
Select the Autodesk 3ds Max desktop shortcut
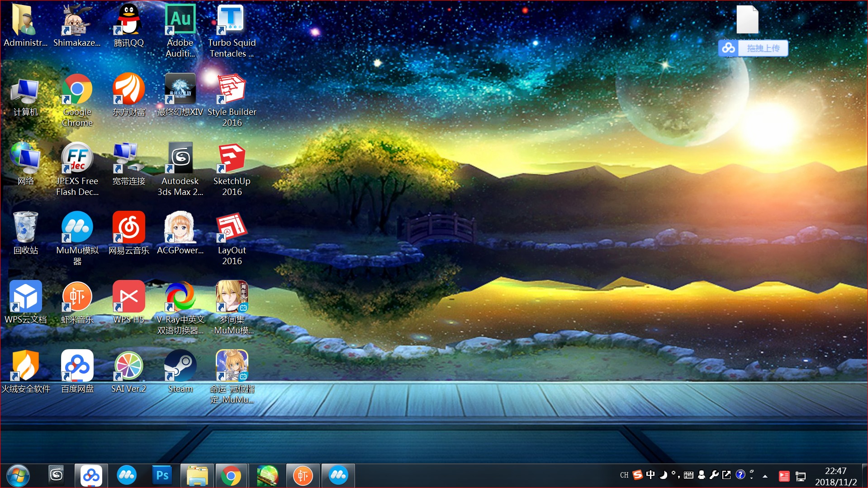coord(180,169)
